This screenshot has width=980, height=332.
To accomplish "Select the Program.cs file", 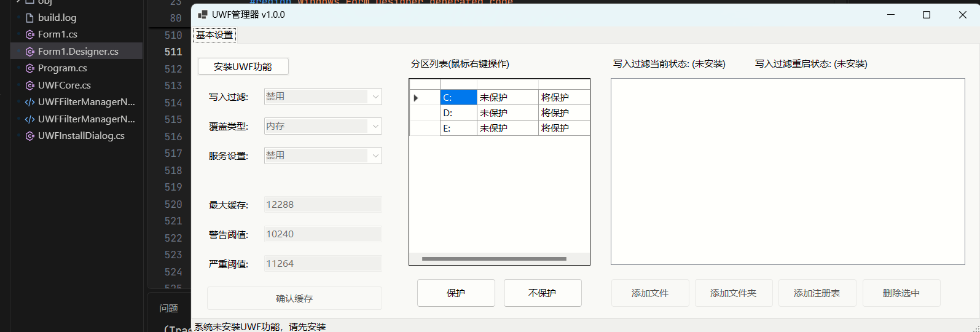I will [x=62, y=68].
